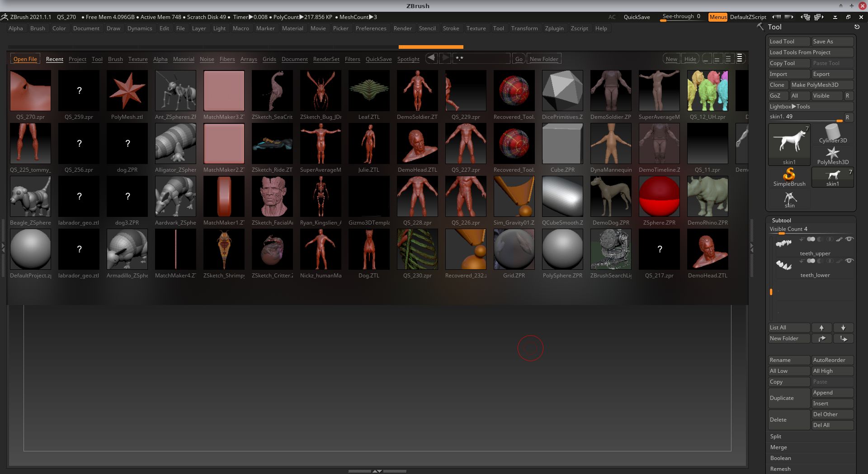Click next Lightbox navigation arrow

click(x=445, y=58)
